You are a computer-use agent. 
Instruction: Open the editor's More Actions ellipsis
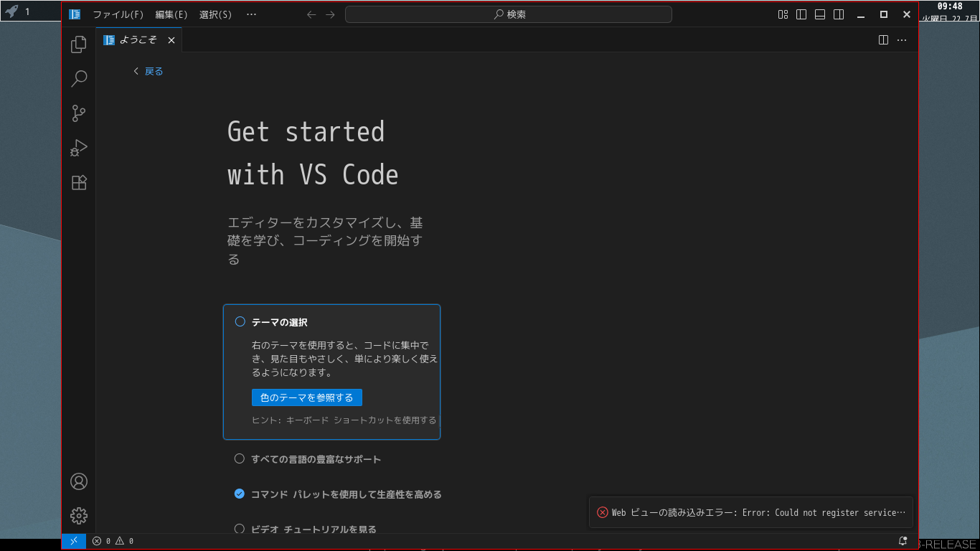click(x=902, y=40)
